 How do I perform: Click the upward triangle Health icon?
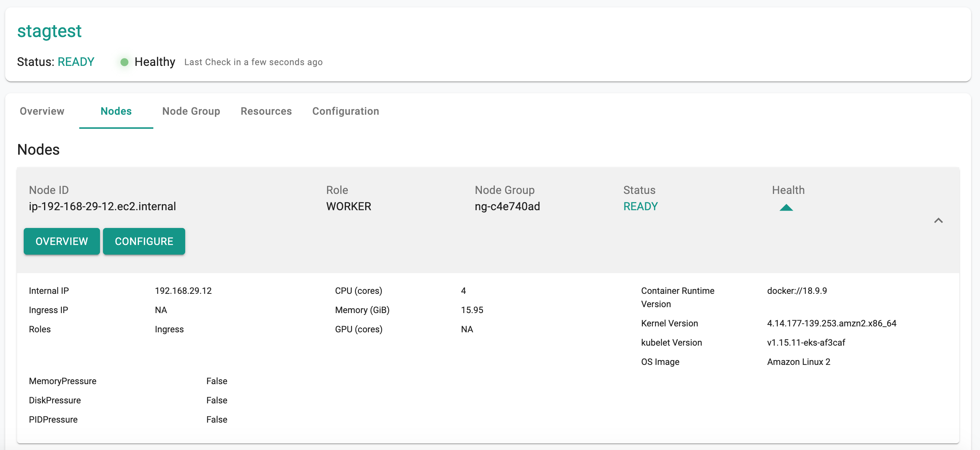tap(786, 207)
